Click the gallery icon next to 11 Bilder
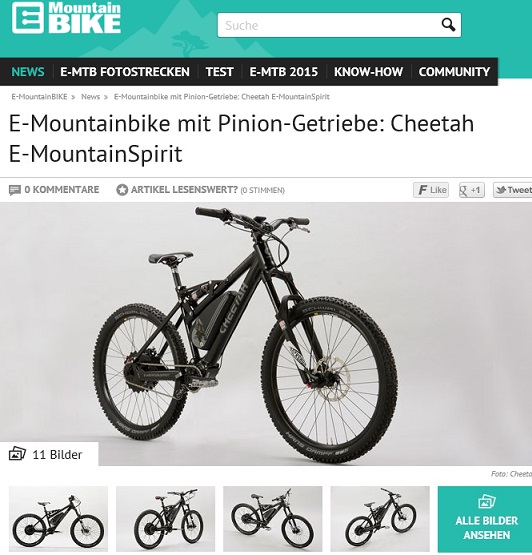This screenshot has height=555, width=532. pyautogui.click(x=17, y=454)
